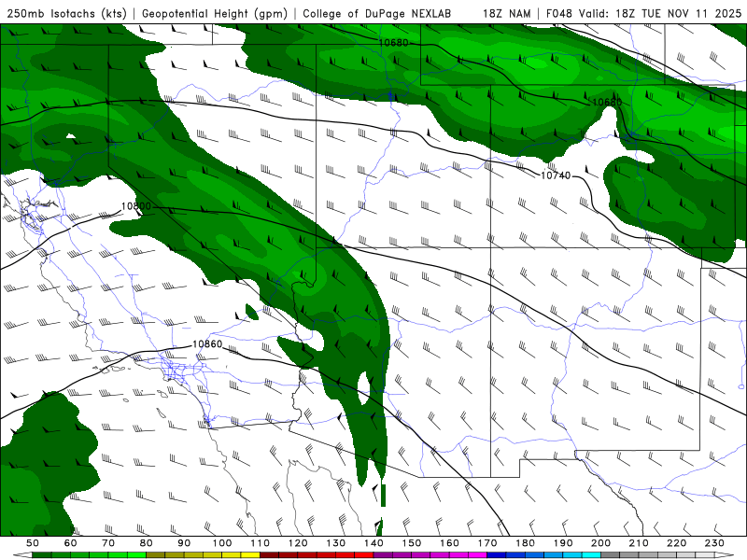Click the 190 value on the color scale
747x560 pixels.
click(563, 543)
